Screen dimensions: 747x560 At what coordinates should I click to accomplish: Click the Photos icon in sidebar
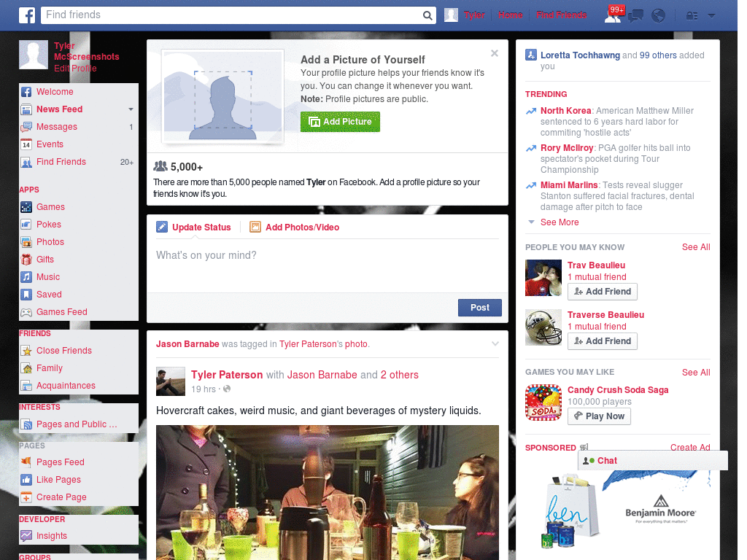point(26,242)
